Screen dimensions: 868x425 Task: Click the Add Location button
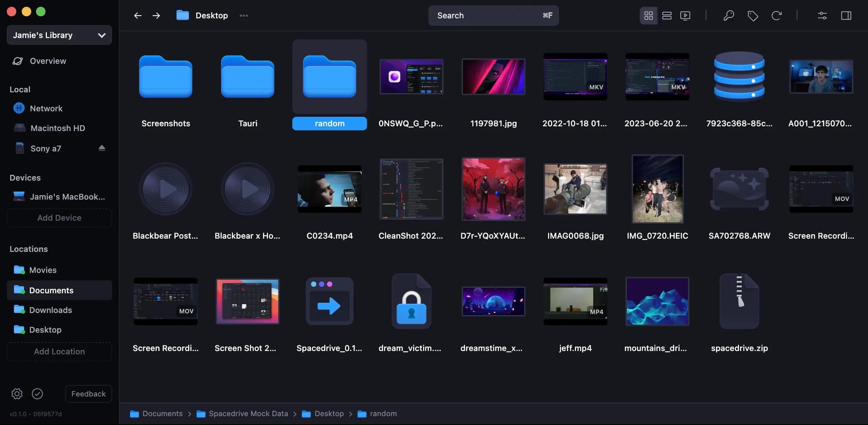[x=59, y=351]
